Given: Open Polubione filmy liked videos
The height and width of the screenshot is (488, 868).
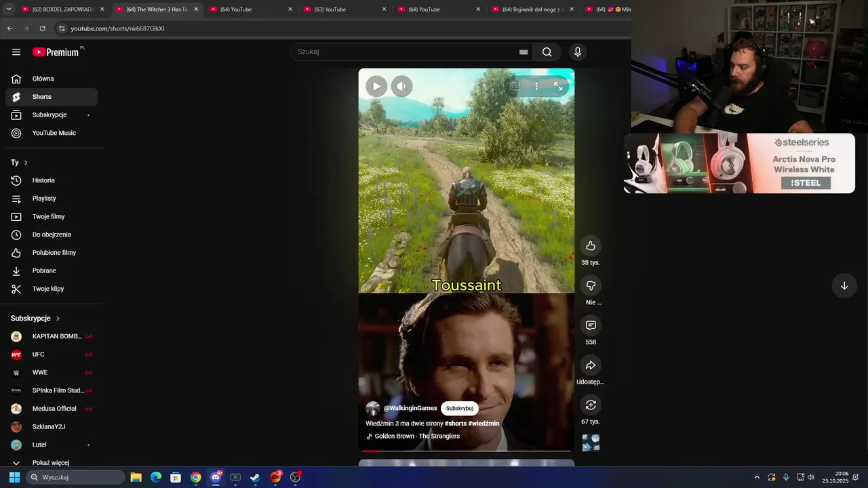Looking at the screenshot, I should [52, 253].
